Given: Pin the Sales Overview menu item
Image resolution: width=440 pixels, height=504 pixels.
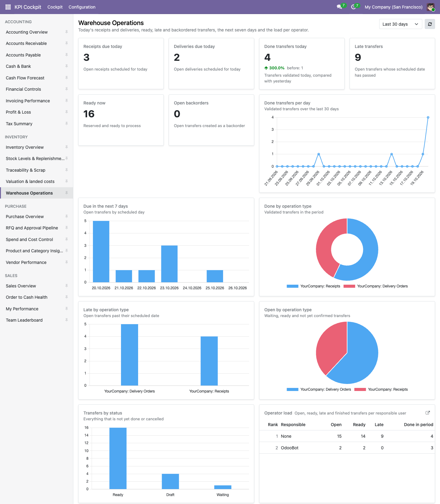Looking at the screenshot, I should pos(66,286).
